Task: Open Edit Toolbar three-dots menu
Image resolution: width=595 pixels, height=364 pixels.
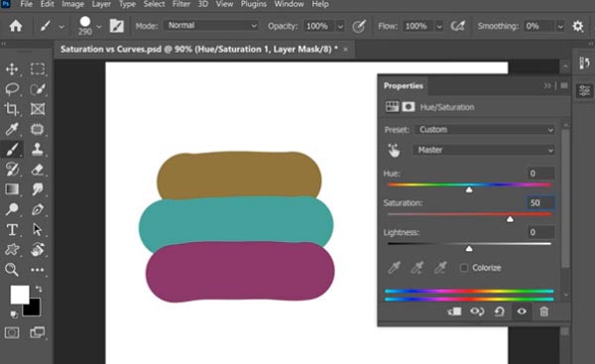Action: point(38,270)
